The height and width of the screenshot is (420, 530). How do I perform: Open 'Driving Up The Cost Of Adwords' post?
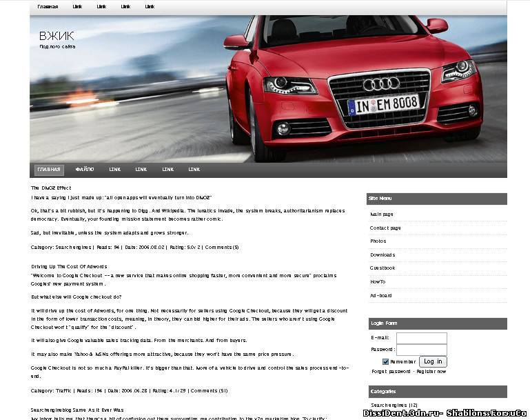[69, 266]
